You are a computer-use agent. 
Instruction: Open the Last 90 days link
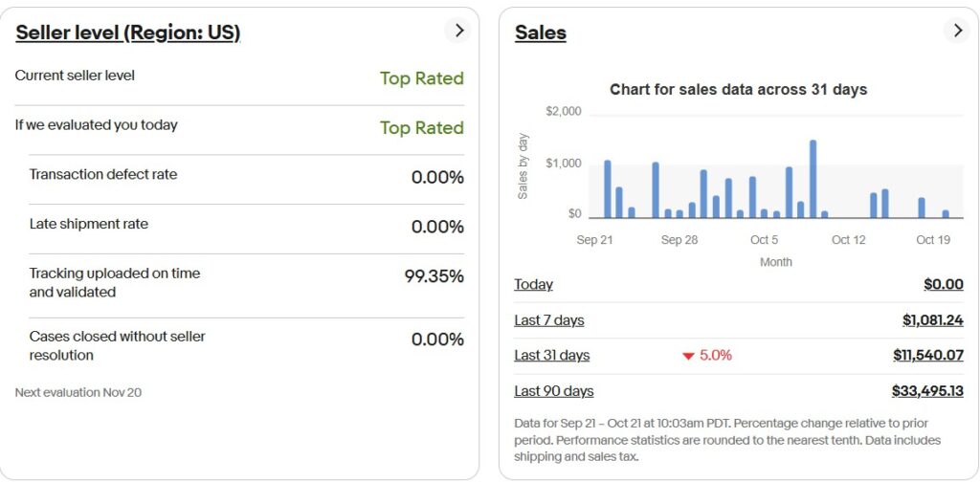pyautogui.click(x=553, y=391)
